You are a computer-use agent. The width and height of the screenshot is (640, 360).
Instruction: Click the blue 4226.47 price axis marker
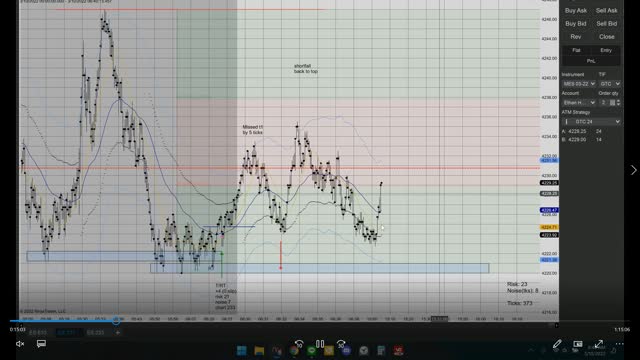click(x=549, y=210)
